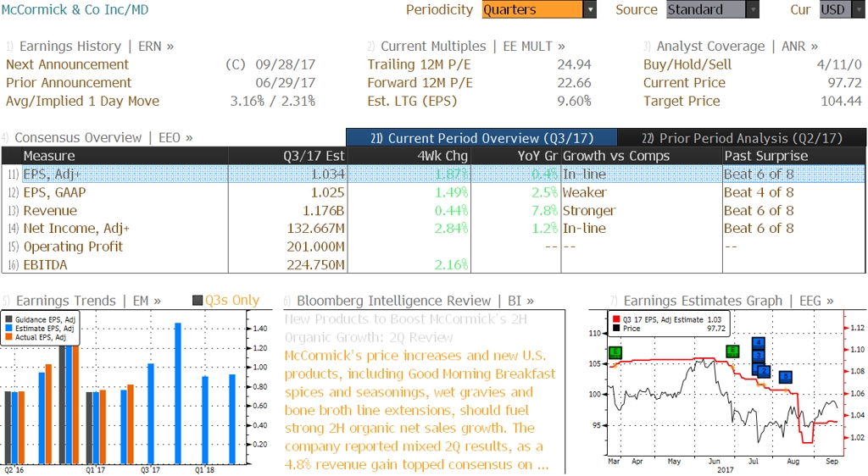The height and width of the screenshot is (476, 868).
Task: Select the Operating Profit measure row
Action: pyautogui.click(x=433, y=246)
